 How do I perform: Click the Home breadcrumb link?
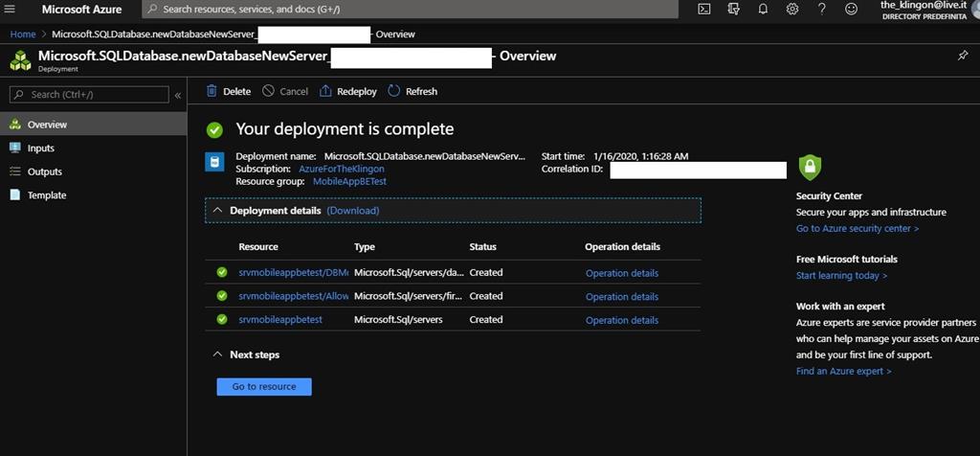23,34
